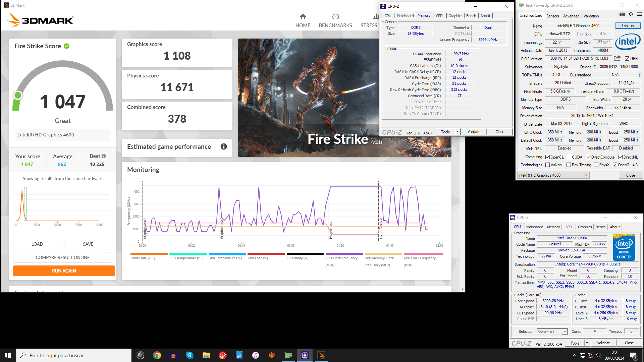The image size is (644, 362).
Task: Open the SPD tab in the top CPU-Z window
Action: 439,16
